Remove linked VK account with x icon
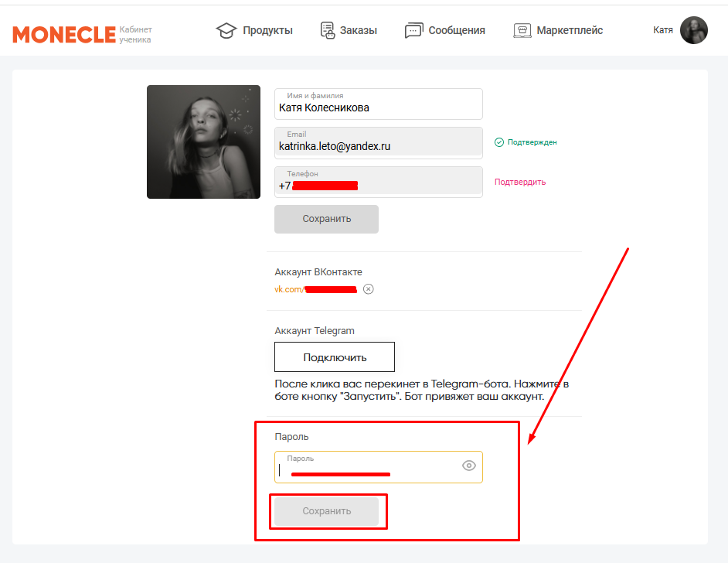The height and width of the screenshot is (563, 728). point(369,289)
